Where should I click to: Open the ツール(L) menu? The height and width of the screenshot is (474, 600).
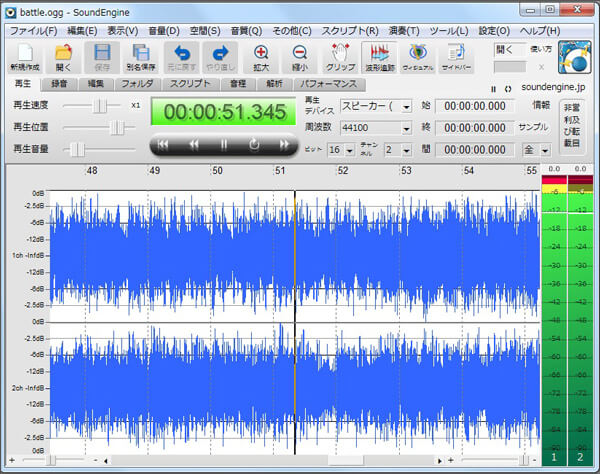(448, 31)
